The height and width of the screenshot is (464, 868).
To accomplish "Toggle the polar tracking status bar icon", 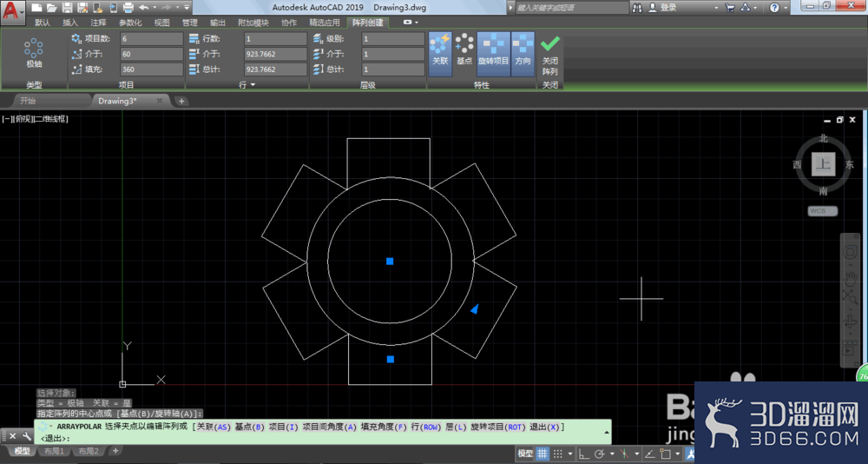I will tap(599, 454).
